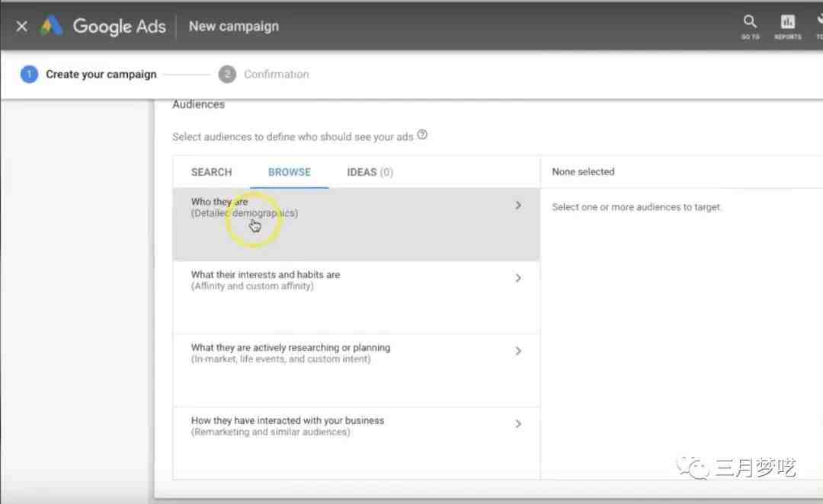The width and height of the screenshot is (823, 504).
Task: Go to the Confirmation step label
Action: tap(276, 74)
